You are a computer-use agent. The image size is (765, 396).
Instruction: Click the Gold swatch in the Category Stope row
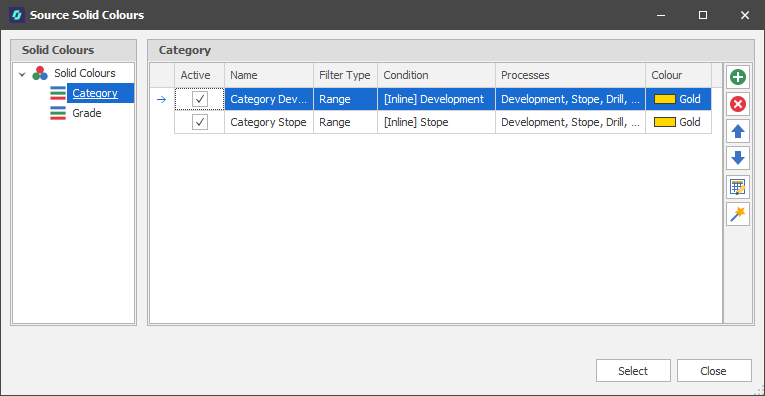pyautogui.click(x=664, y=122)
